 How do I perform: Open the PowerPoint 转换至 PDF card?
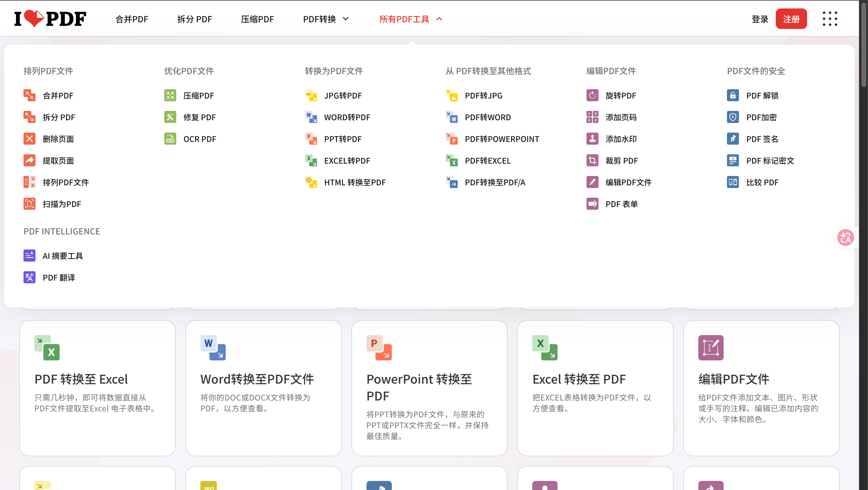429,388
